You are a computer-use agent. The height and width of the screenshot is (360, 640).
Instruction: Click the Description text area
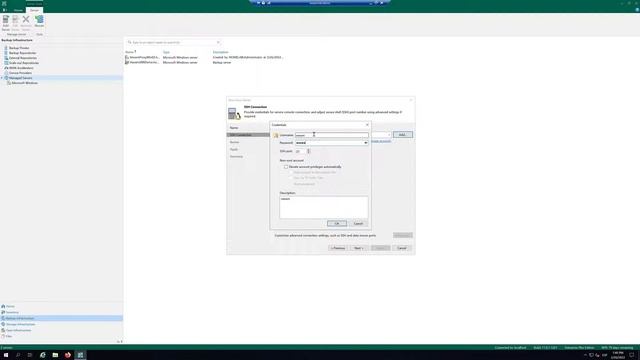324,207
